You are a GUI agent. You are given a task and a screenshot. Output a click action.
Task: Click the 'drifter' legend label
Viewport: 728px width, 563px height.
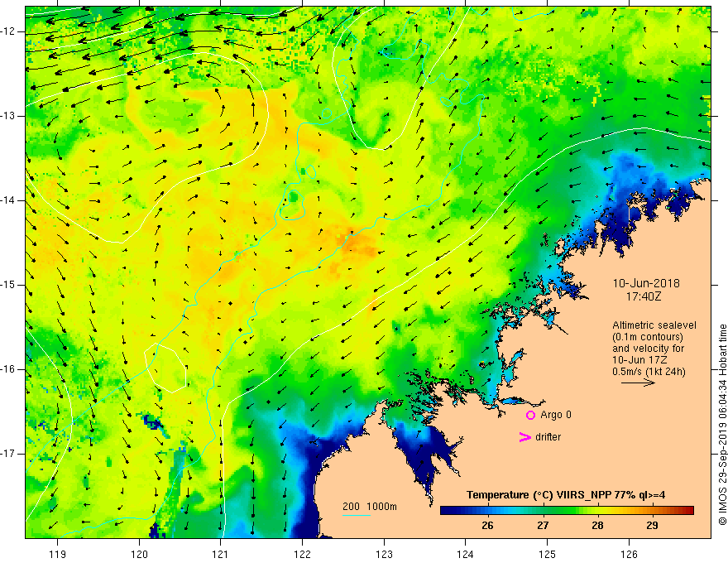(x=548, y=437)
